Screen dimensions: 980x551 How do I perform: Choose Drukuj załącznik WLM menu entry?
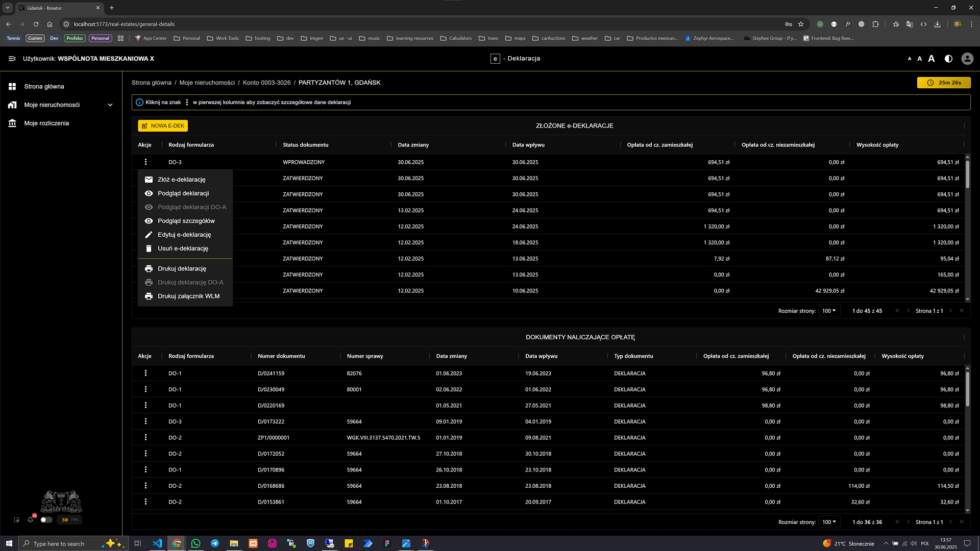tap(185, 296)
